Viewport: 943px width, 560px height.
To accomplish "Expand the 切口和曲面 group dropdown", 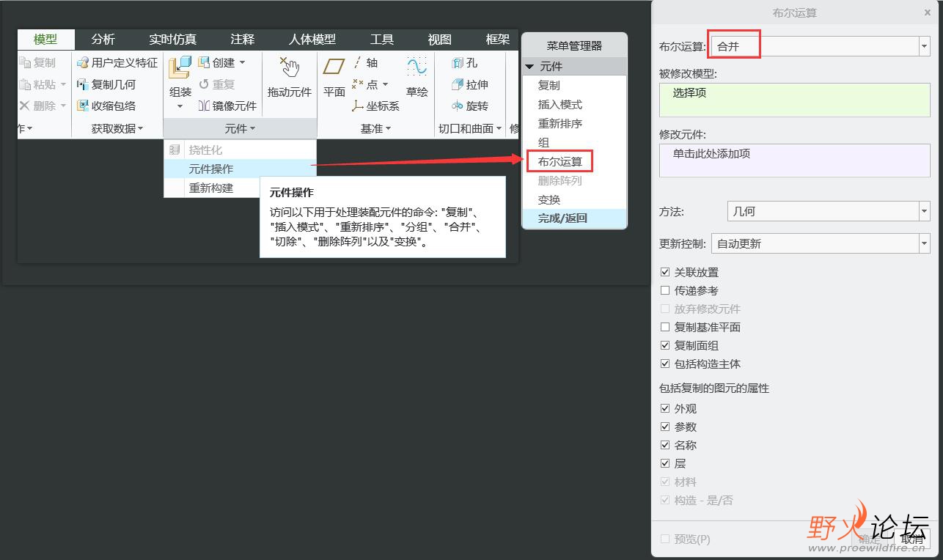I will (470, 128).
